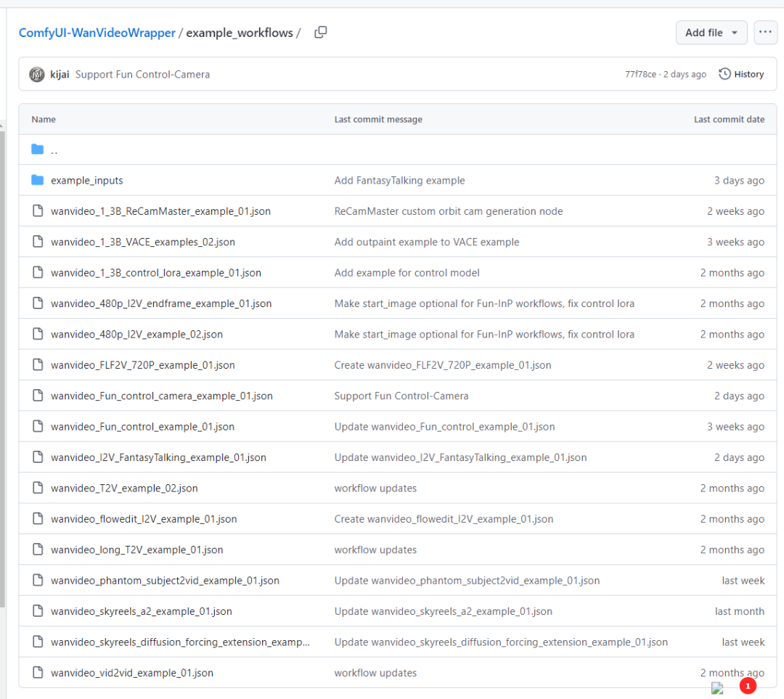Click 'Update wanvideo_I2V_FantasyTalking_example_01.json' commit message
This screenshot has width=784, height=699.
point(460,457)
